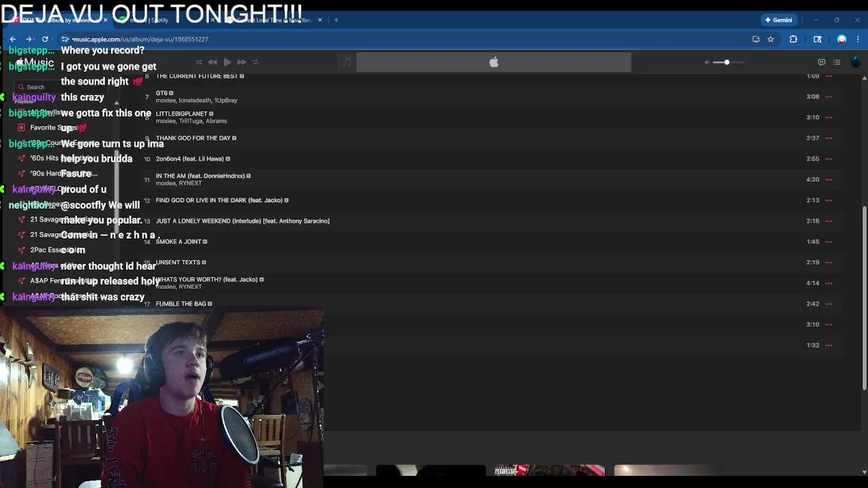Open more options for 2on6on4 track
Screen dimensions: 868x488
(x=829, y=159)
